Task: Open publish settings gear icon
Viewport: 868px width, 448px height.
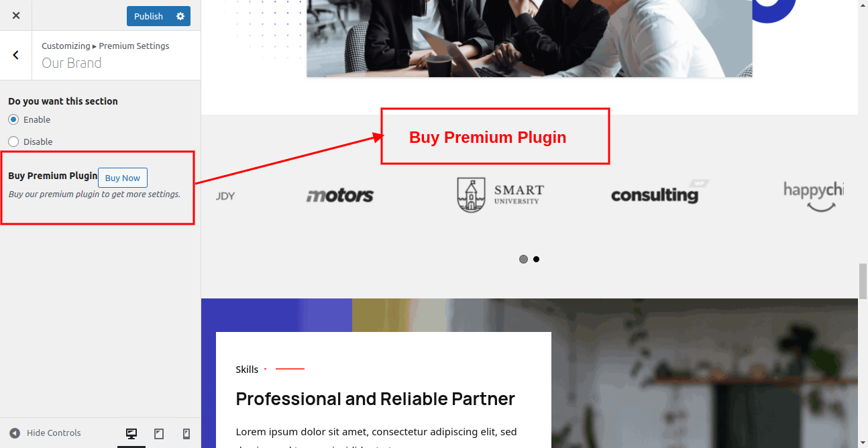Action: (x=180, y=16)
